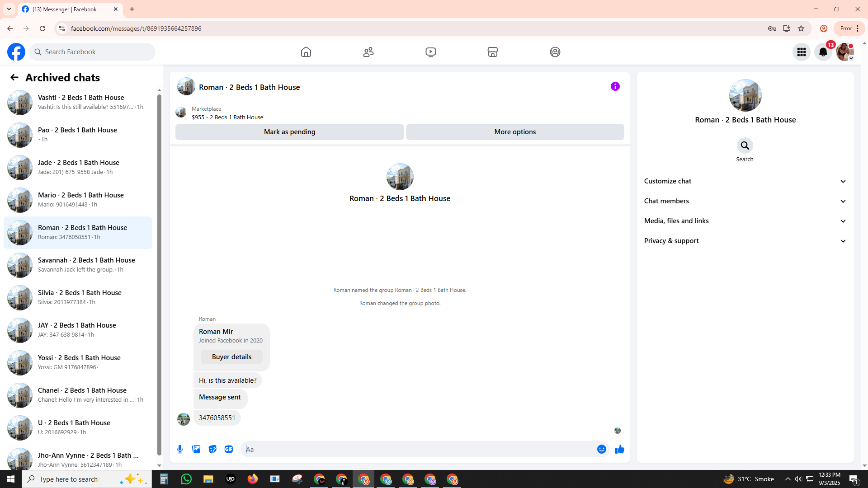Bookmark this page with the star icon
868x488 pixels.
[801, 28]
